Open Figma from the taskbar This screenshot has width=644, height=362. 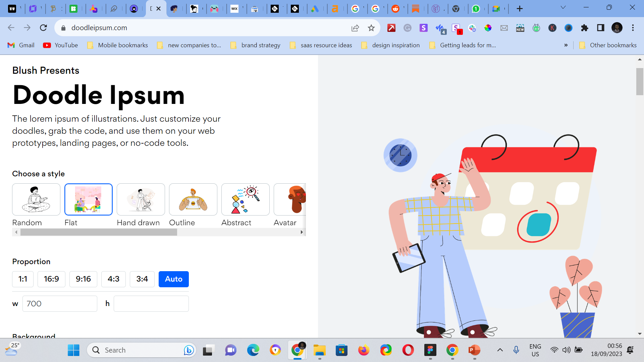click(x=430, y=350)
